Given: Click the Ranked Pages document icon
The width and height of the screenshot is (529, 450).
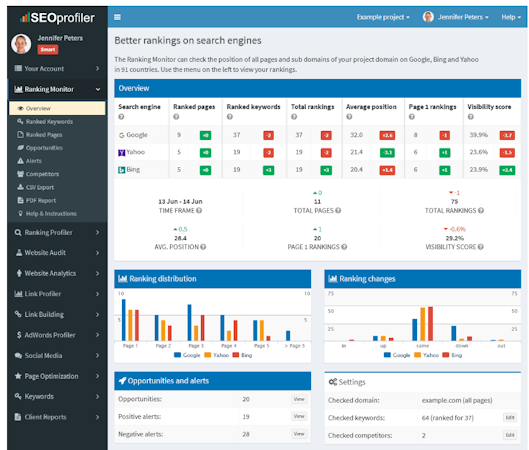Looking at the screenshot, I should [20, 135].
